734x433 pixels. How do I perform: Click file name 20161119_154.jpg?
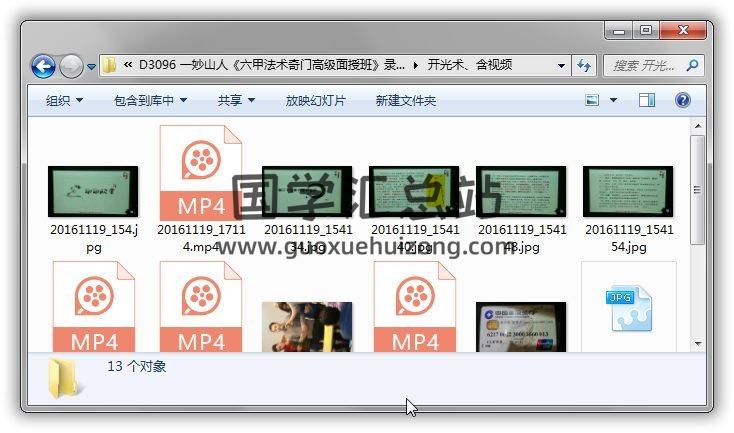94,238
